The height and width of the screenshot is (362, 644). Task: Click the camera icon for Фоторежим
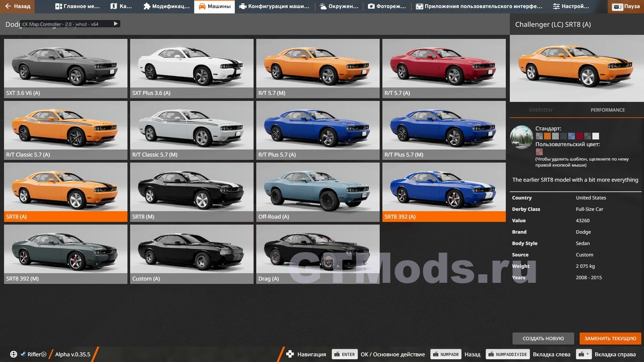(x=372, y=7)
